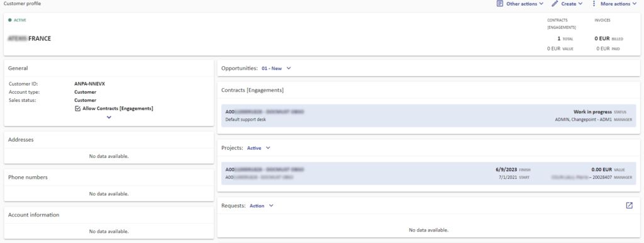The height and width of the screenshot is (243, 644).
Task: Open the Requests Action filter dropdown
Action: [262, 206]
